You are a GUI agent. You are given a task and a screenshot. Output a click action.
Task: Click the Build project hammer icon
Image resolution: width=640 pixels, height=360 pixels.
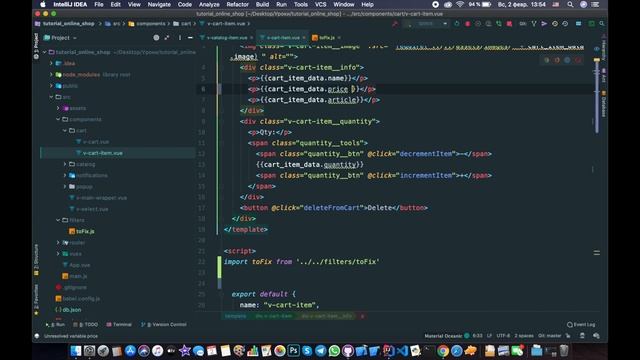click(x=395, y=24)
